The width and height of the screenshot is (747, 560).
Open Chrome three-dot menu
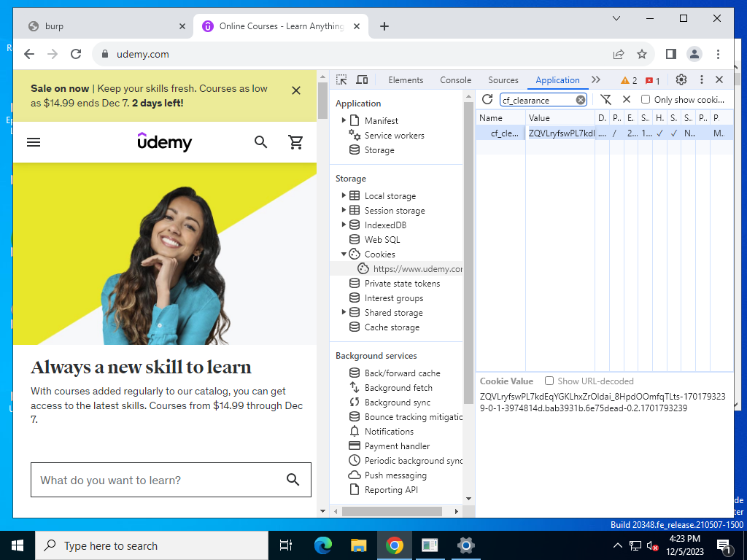pos(718,54)
